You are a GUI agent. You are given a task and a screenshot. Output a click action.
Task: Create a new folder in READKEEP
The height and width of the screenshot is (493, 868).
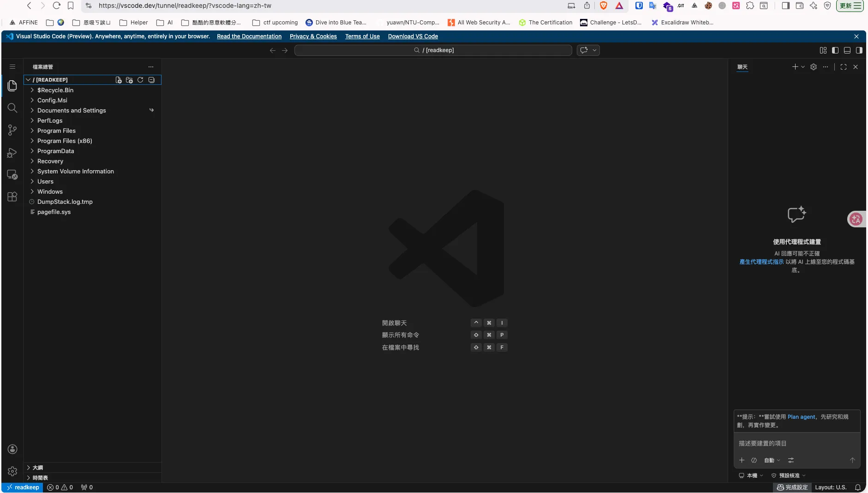129,80
